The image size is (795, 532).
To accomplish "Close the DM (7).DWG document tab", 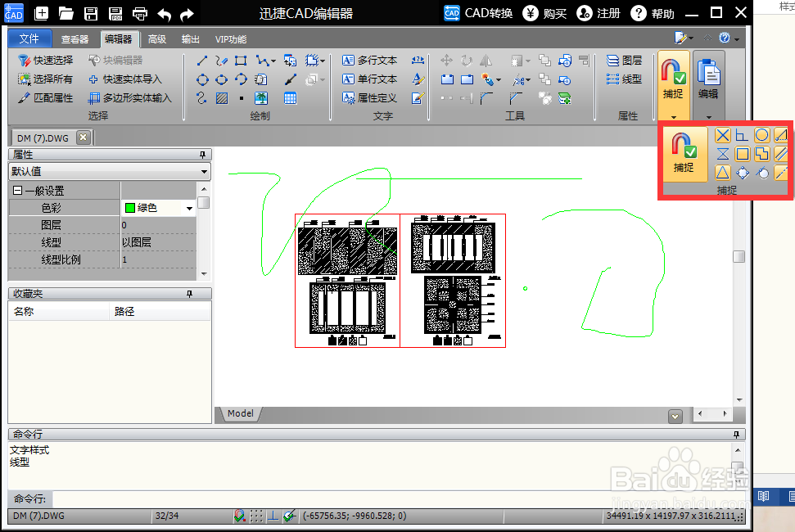I will [84, 138].
